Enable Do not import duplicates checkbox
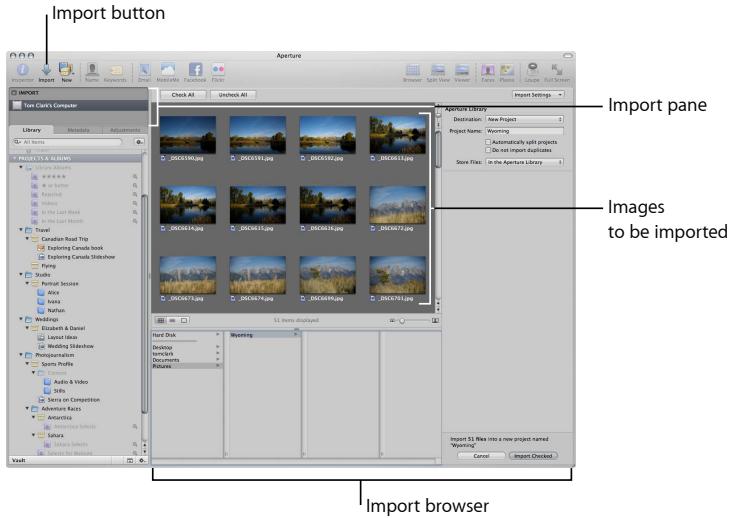The image size is (732, 518). click(488, 150)
